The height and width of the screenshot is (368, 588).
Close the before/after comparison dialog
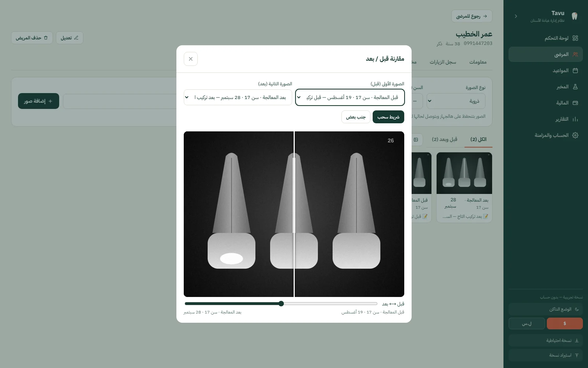[191, 59]
